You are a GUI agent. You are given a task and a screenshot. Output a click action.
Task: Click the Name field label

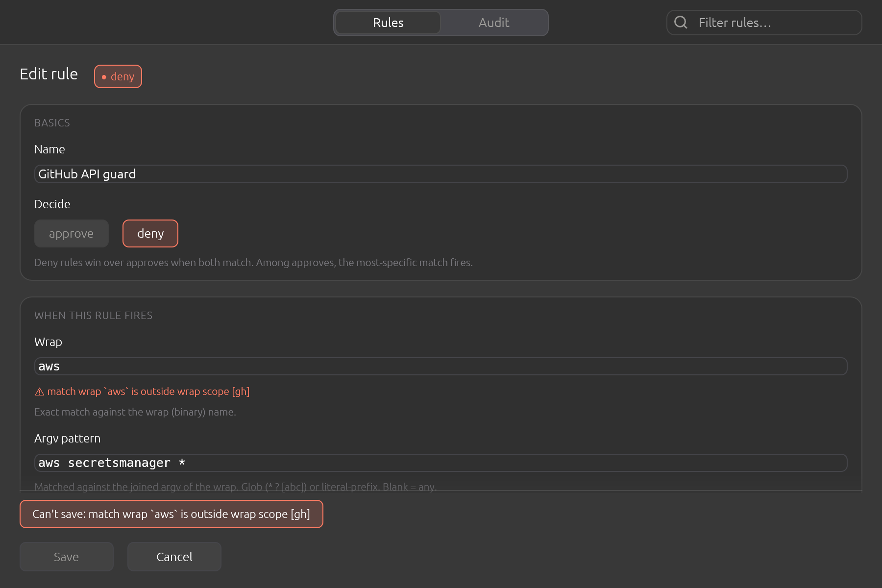point(49,149)
